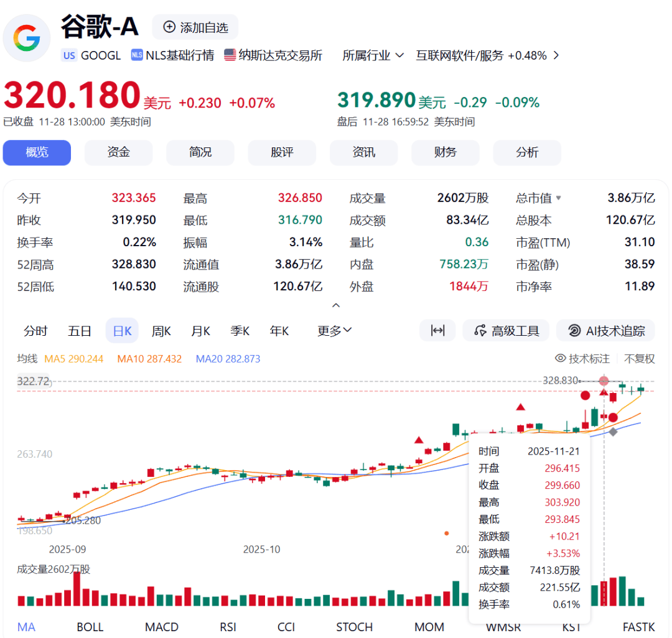Collapse the stats panel with up chevron
Screen dimensions: 672x638
point(336,305)
